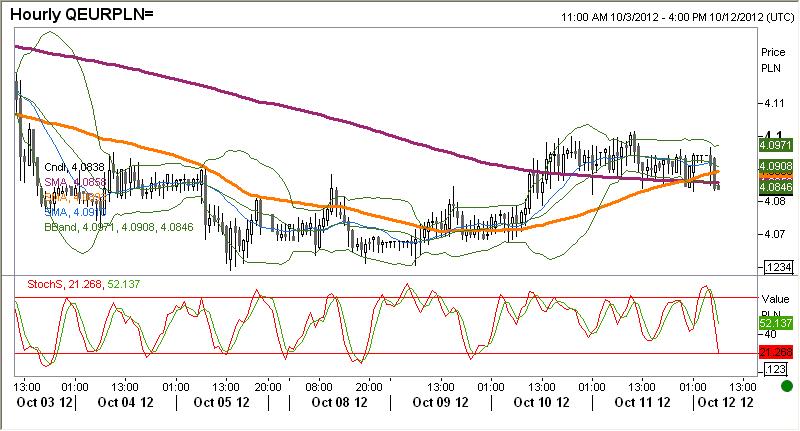Click the .1234 price scale format box
Image resolution: width=800 pixels, height=431 pixels.
pyautogui.click(x=778, y=267)
